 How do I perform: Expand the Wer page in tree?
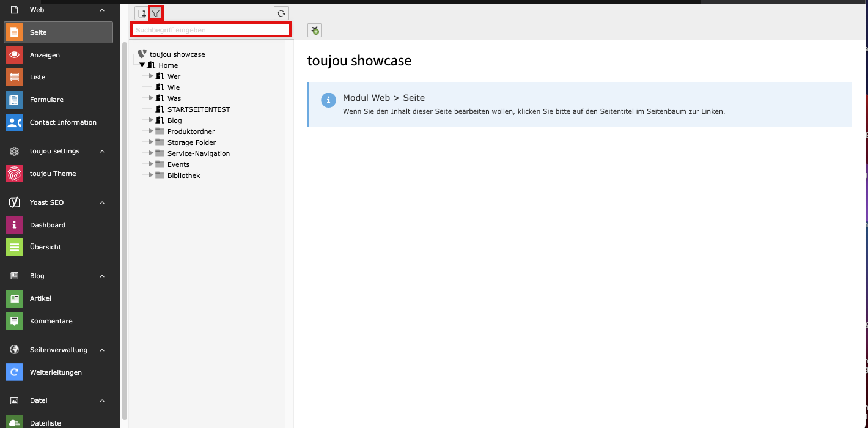[x=151, y=76]
